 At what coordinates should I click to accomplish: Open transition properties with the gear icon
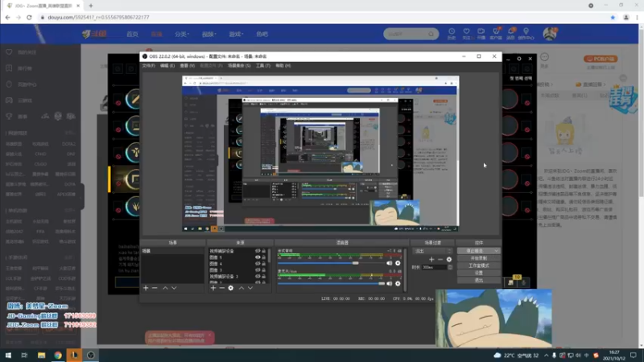(449, 259)
